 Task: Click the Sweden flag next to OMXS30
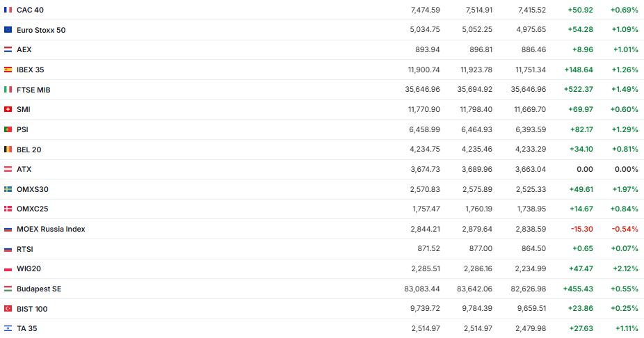click(8, 189)
